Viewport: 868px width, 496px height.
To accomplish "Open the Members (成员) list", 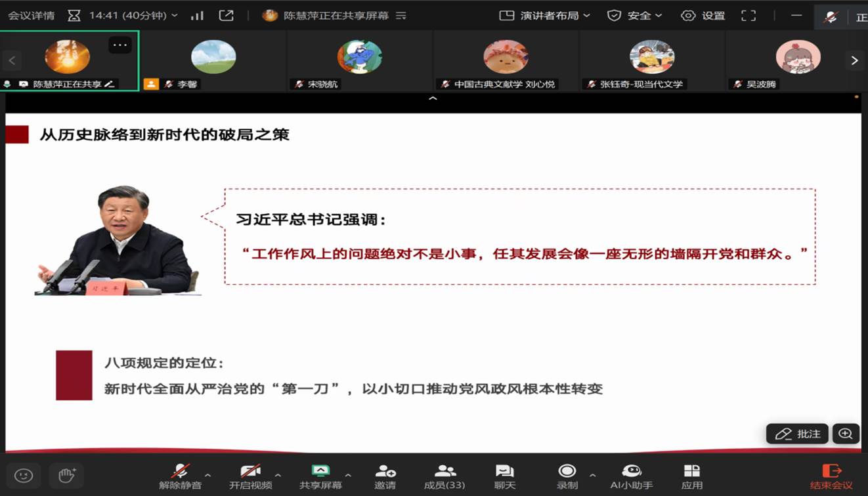I will pyautogui.click(x=445, y=477).
